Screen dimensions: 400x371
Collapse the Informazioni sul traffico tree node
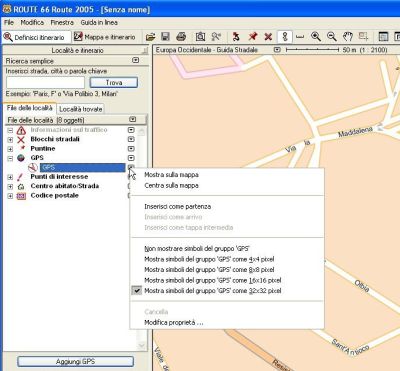(x=10, y=130)
